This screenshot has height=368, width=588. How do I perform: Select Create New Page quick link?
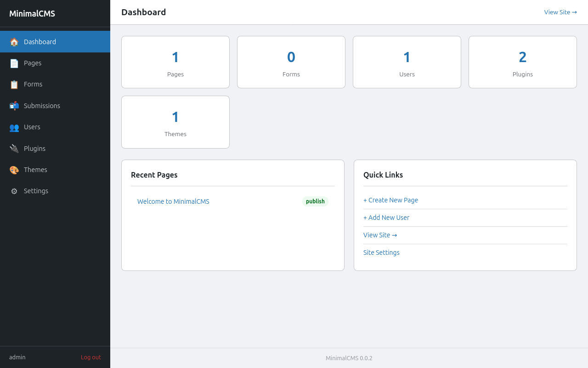pyautogui.click(x=390, y=200)
